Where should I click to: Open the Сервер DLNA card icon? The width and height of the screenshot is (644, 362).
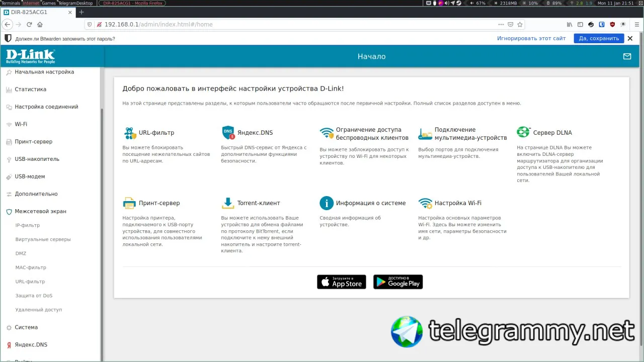click(524, 132)
